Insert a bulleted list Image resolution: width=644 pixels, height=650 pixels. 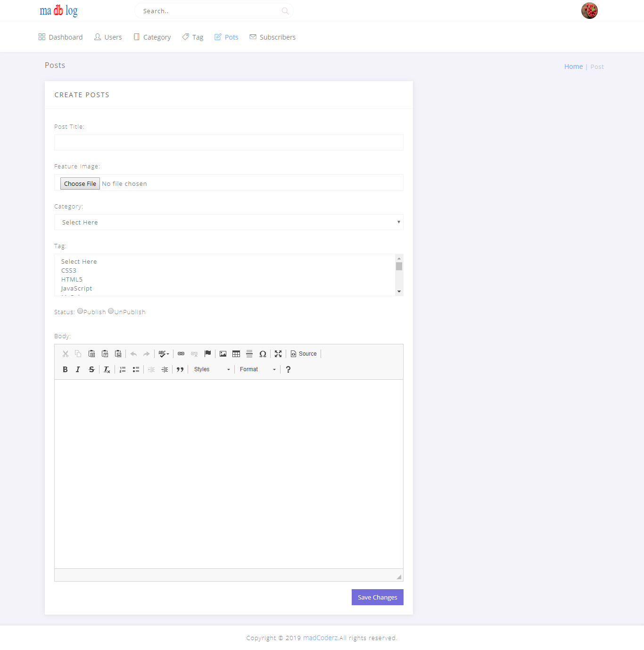pos(136,369)
